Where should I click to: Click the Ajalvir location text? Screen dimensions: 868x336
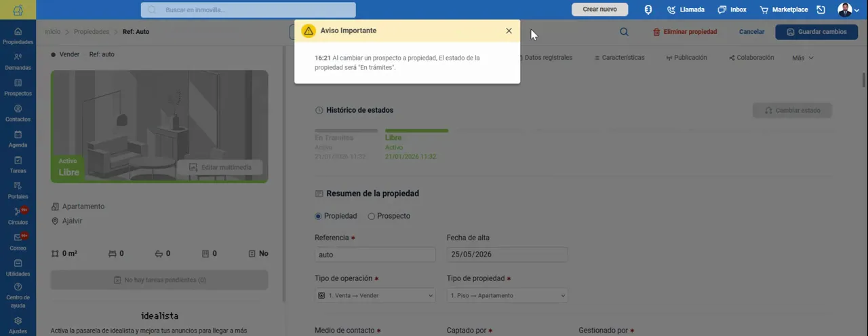[x=72, y=221]
